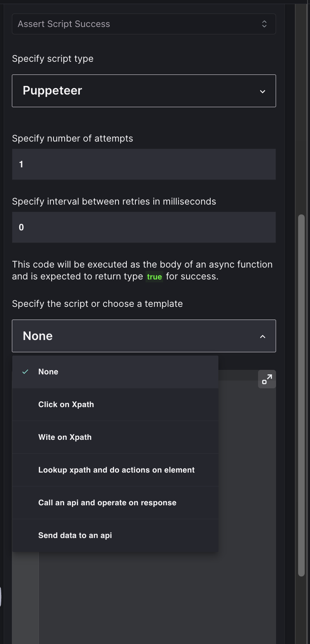Open the script type dropdown showing Puppeteer
Screen dimensions: 310x644
(x=144, y=91)
